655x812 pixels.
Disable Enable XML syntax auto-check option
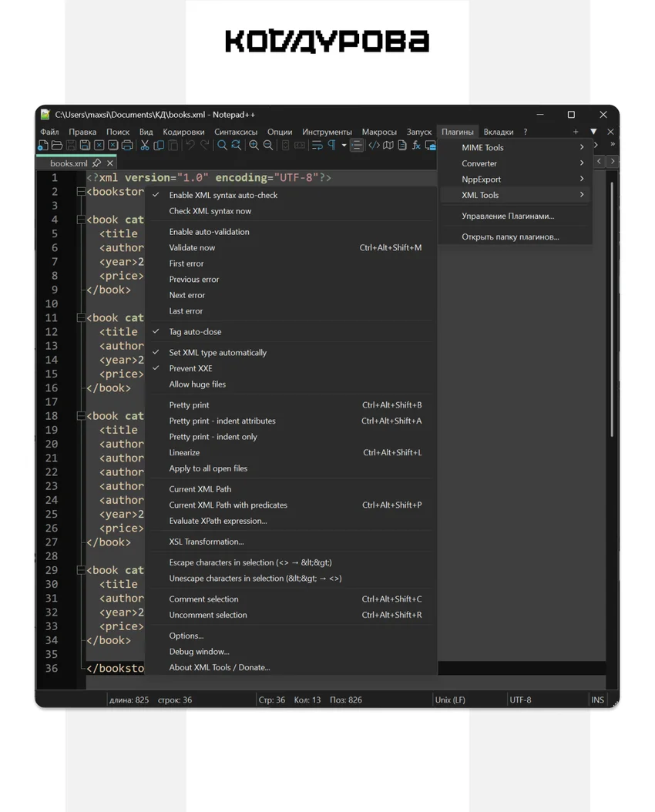(x=292, y=195)
